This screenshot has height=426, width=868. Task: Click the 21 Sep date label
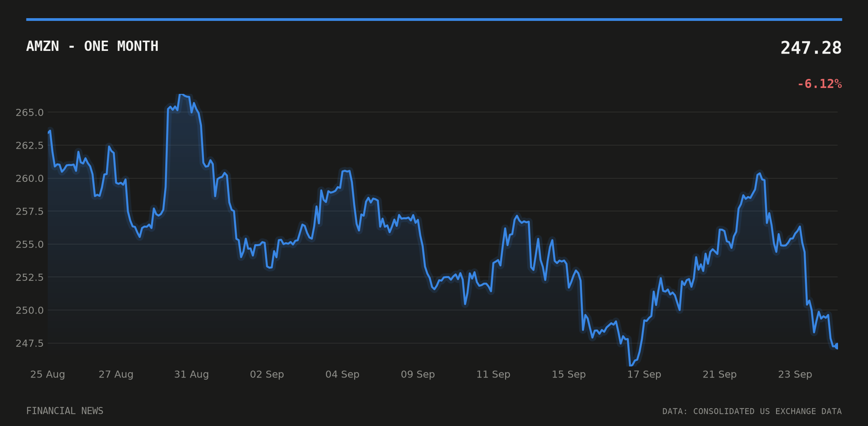(x=720, y=374)
